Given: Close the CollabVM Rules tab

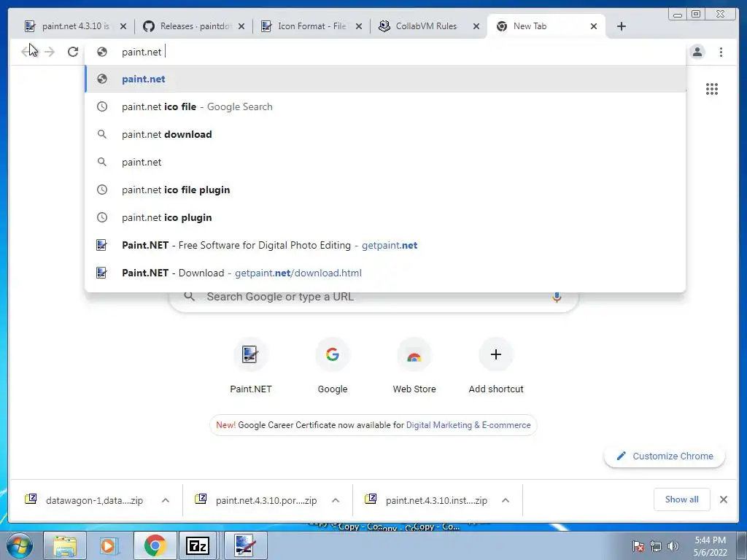Looking at the screenshot, I should coord(476,27).
